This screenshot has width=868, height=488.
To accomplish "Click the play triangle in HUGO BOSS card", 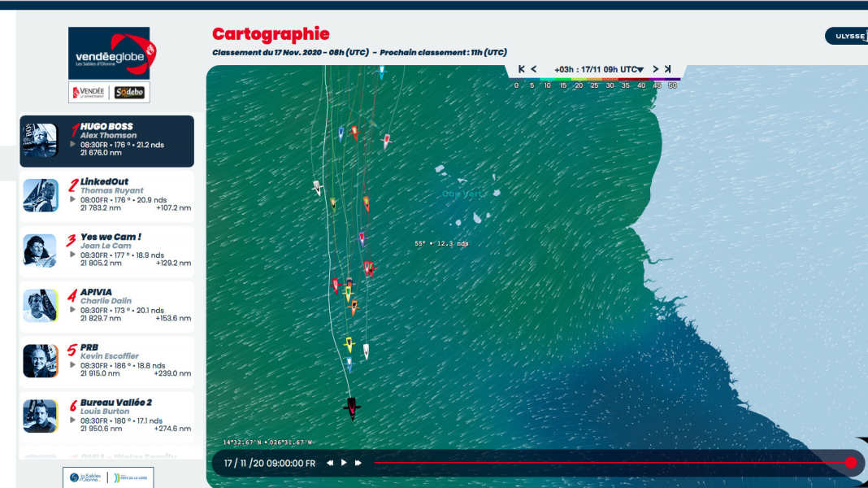I will click(72, 144).
